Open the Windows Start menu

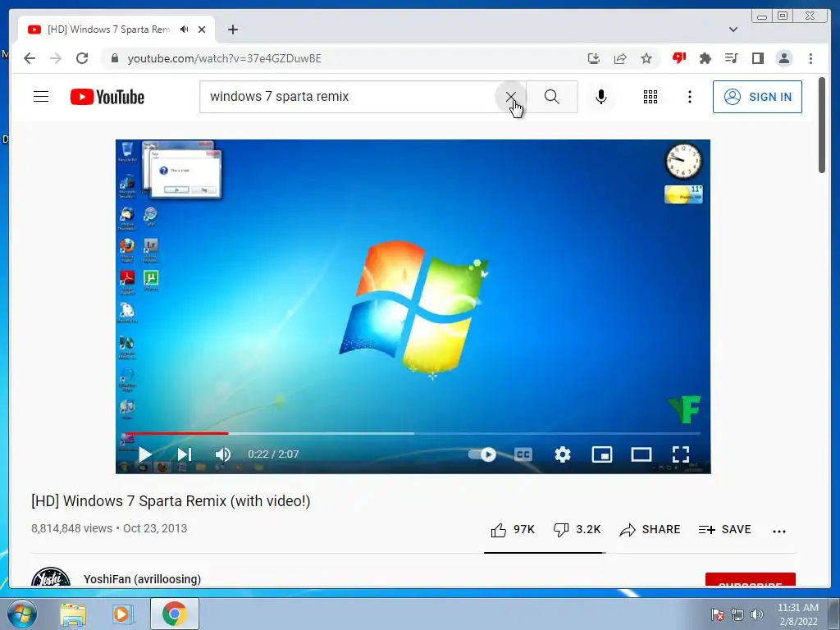click(22, 614)
